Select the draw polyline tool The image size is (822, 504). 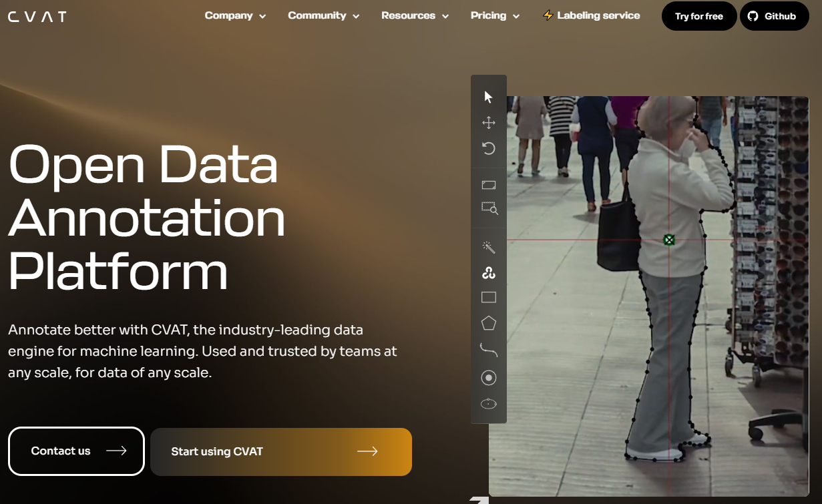[489, 350]
